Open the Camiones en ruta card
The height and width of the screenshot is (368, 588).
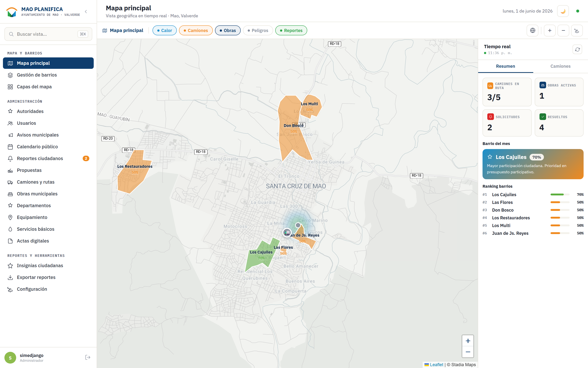[507, 92]
